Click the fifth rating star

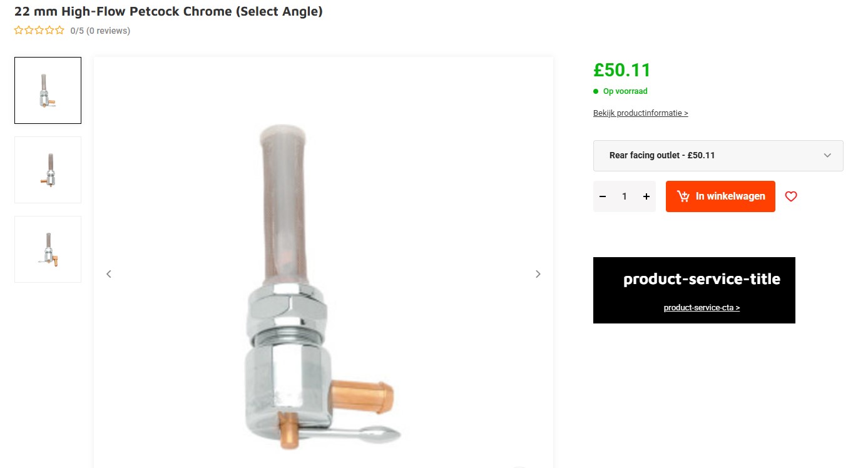[59, 30]
